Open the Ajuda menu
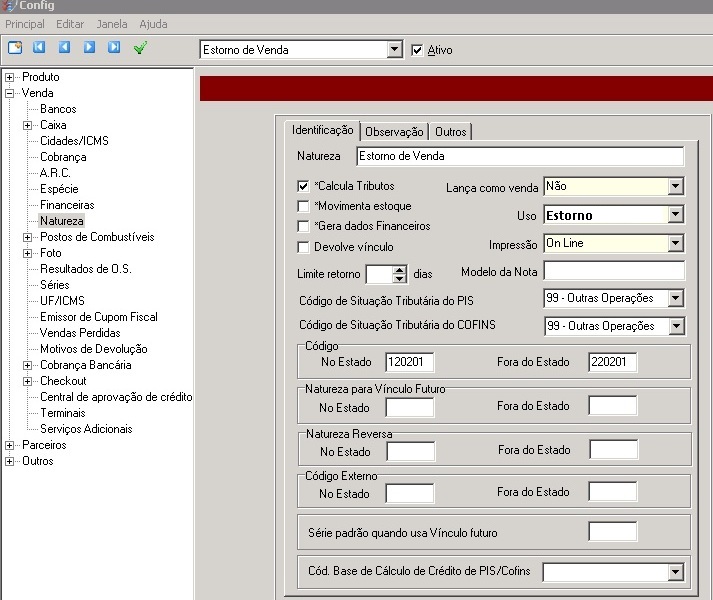This screenshot has height=600, width=713. point(153,24)
